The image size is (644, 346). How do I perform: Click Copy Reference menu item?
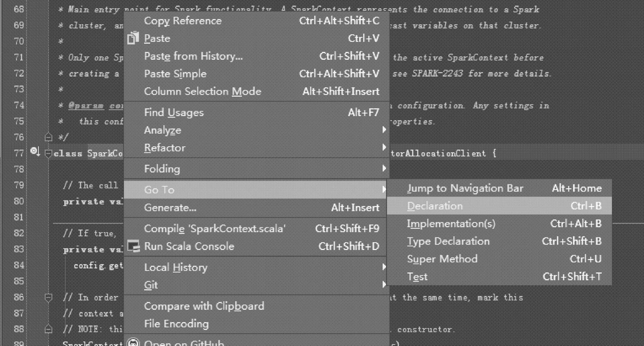(x=183, y=21)
